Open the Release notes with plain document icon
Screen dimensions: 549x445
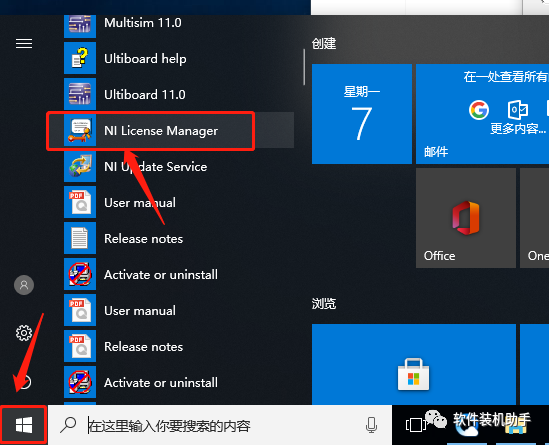click(x=179, y=238)
